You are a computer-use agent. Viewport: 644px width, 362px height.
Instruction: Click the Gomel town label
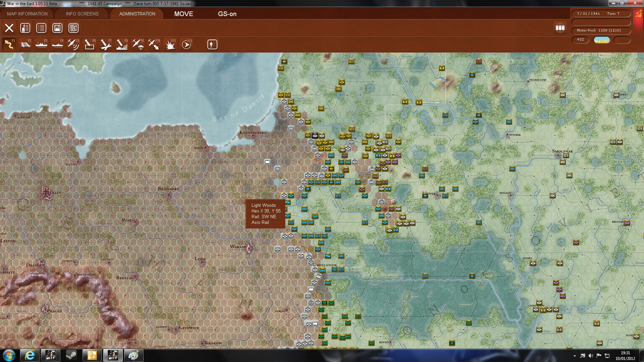(527, 258)
